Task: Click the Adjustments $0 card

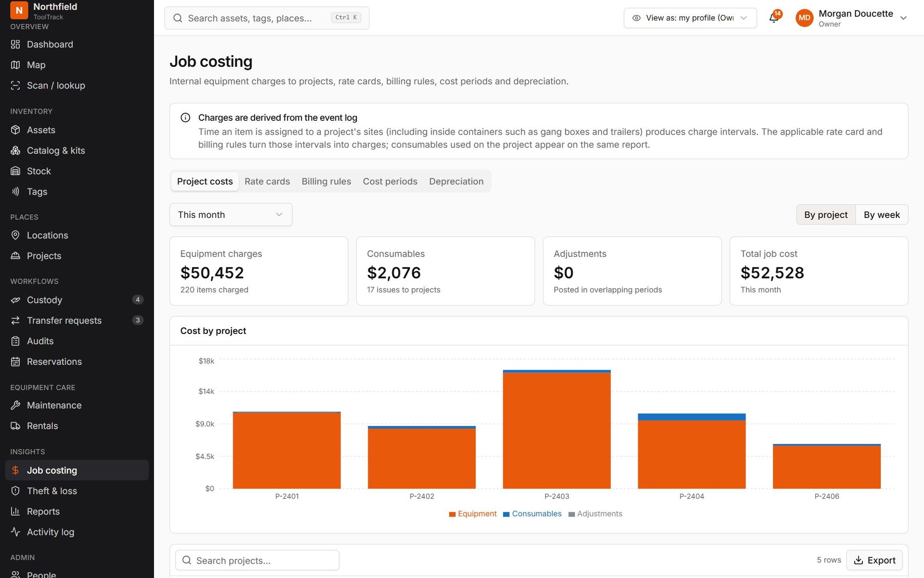Action: [x=632, y=271]
